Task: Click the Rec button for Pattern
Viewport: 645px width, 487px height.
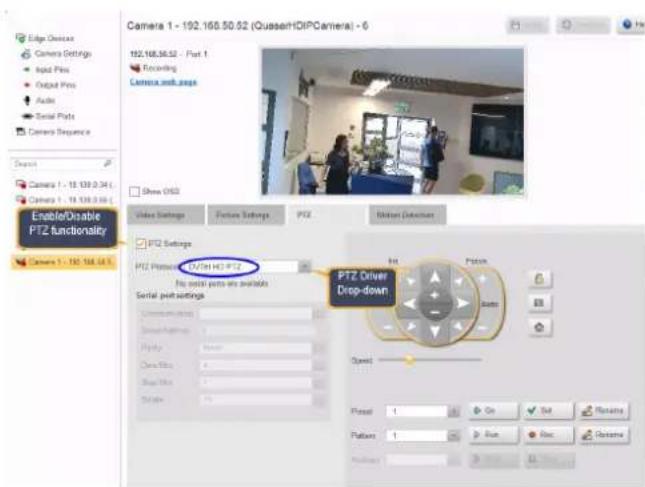Action: (548, 435)
